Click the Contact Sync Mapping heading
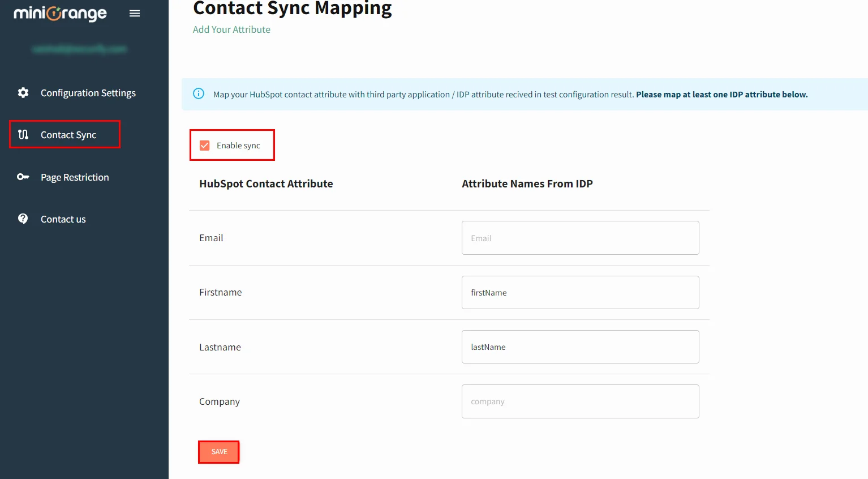This screenshot has height=479, width=868. [293, 8]
